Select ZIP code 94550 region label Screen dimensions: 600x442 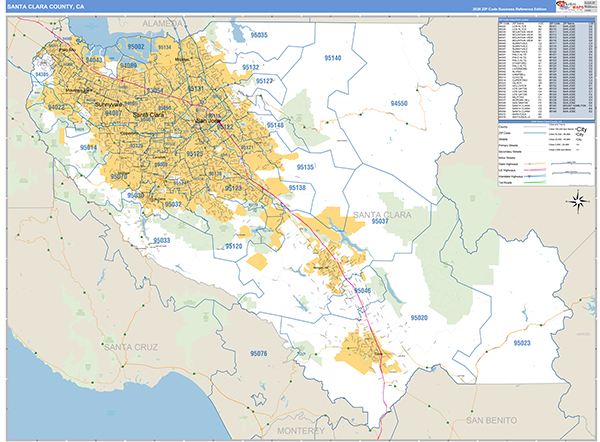pos(399,103)
